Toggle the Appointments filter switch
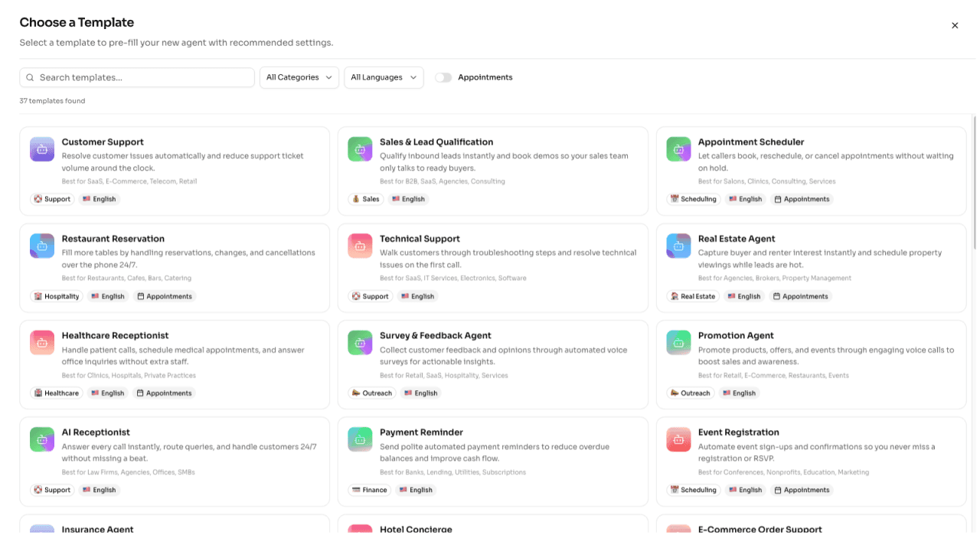980x551 pixels. click(443, 77)
